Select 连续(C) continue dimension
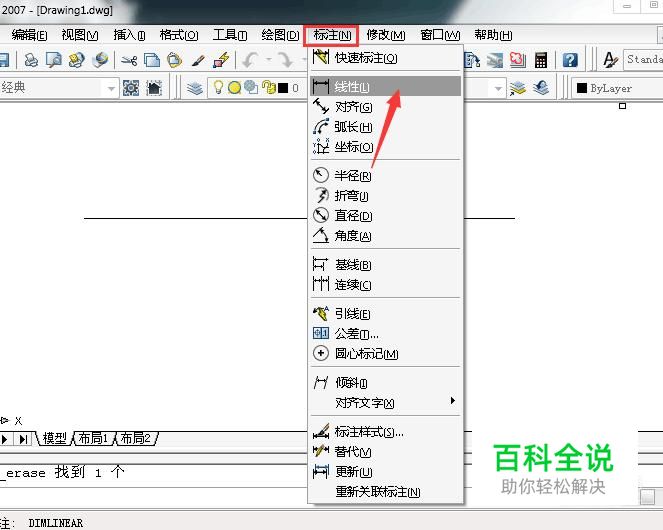This screenshot has height=530, width=663. click(x=386, y=285)
